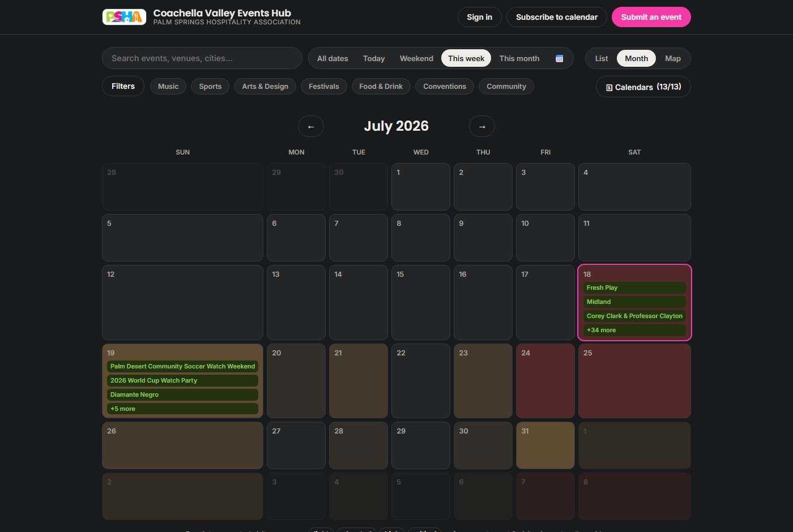The height and width of the screenshot is (532, 793).
Task: Expand +34 more events on July 18
Action: click(634, 331)
